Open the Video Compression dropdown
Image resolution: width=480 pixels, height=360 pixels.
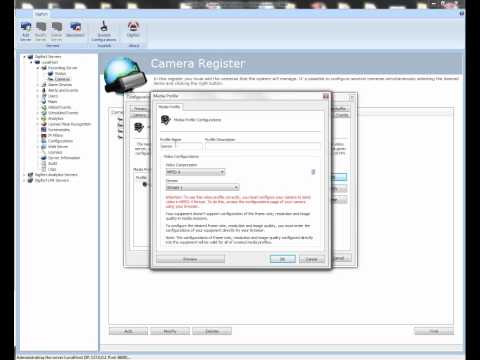tap(195, 172)
